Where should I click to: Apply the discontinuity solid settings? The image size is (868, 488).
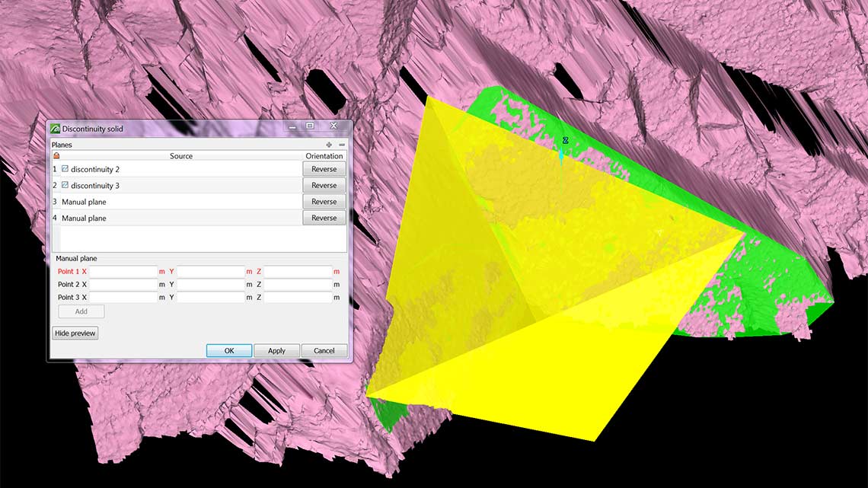276,351
